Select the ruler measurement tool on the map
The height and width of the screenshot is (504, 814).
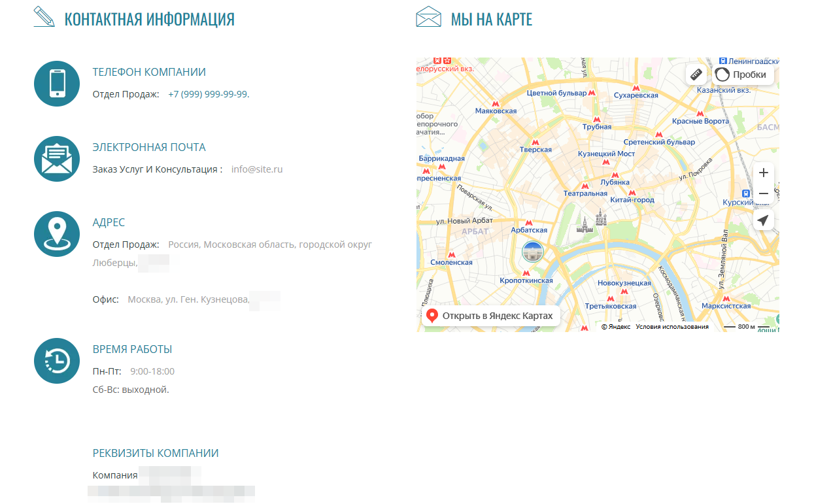(696, 74)
